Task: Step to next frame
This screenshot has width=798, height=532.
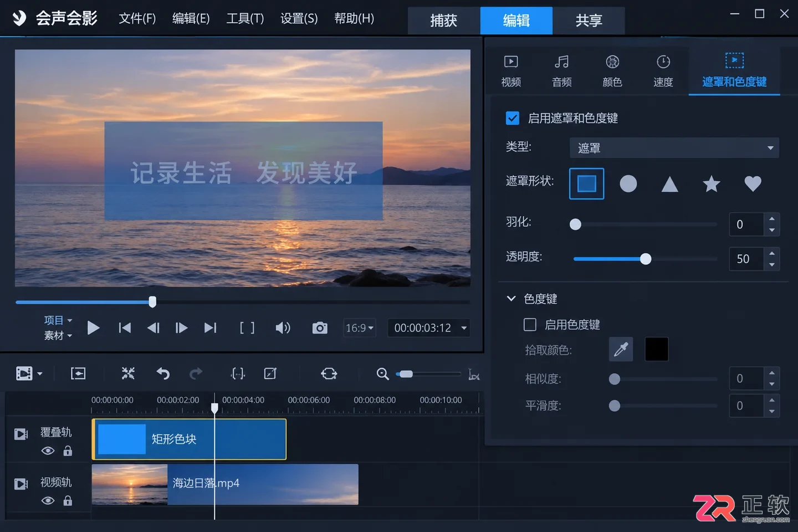Action: tap(181, 328)
